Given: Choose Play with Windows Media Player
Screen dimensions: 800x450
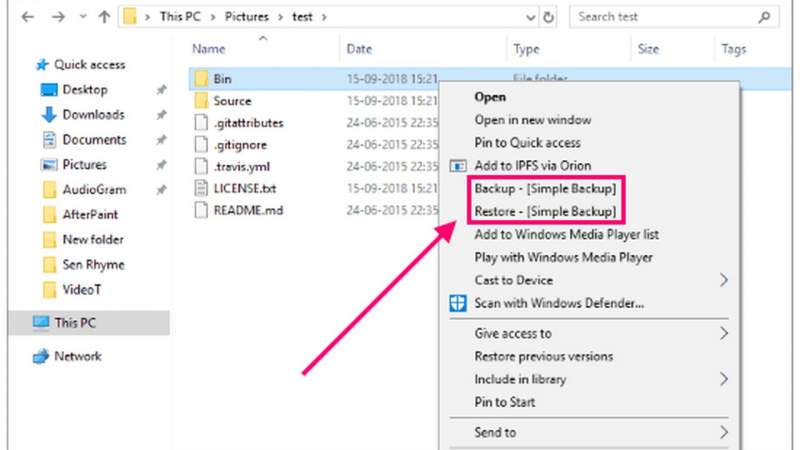Looking at the screenshot, I should [564, 258].
